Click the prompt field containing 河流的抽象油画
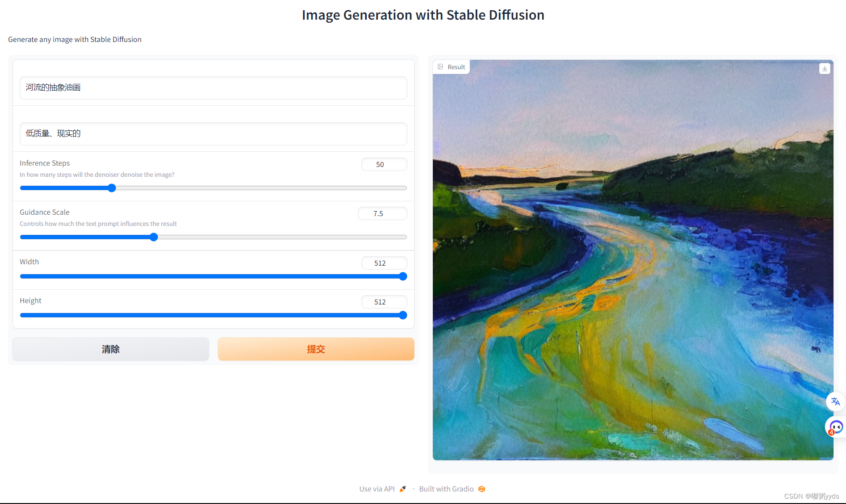Screen dimensions: 846x504 213,88
